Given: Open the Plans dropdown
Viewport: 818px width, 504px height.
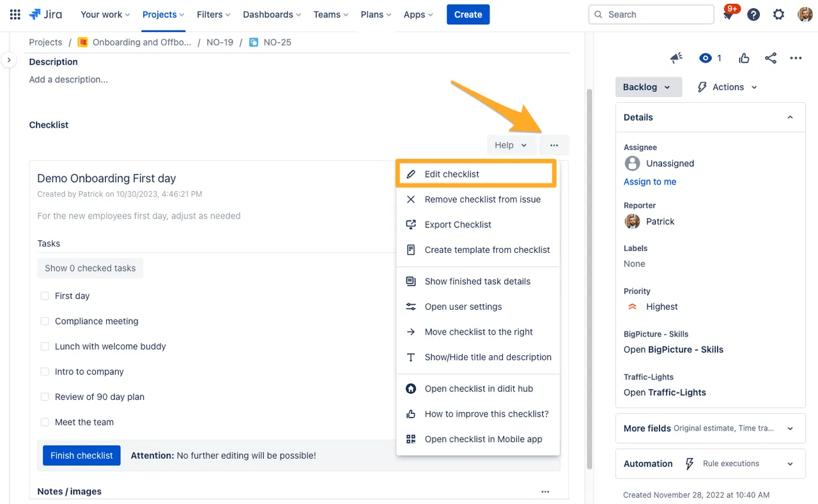Looking at the screenshot, I should (x=376, y=14).
